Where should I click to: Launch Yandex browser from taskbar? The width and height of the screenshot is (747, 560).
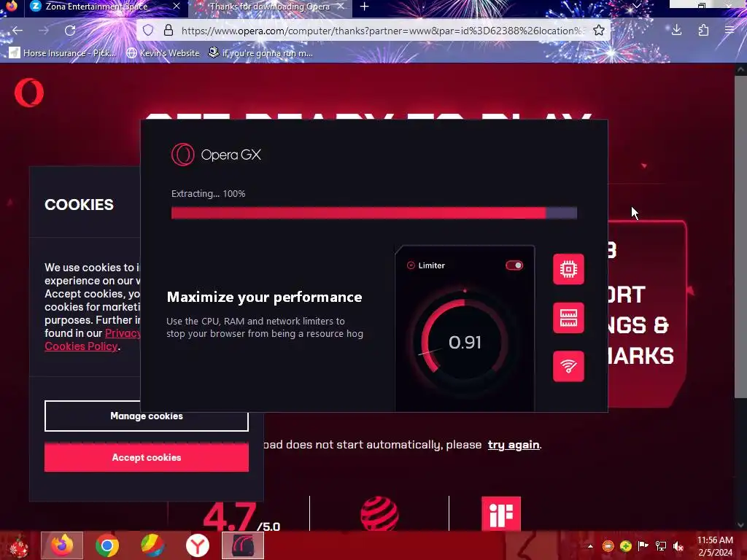[x=198, y=545]
